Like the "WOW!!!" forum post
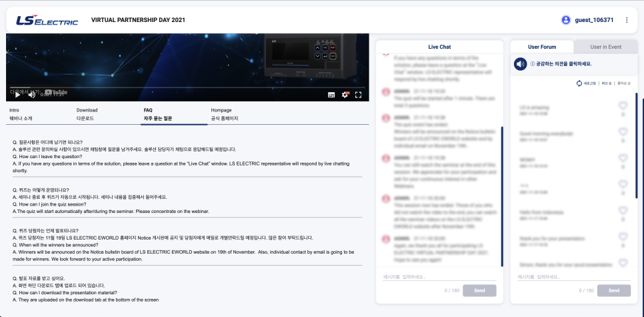Image resolution: width=644 pixels, height=317 pixels. [x=623, y=158]
